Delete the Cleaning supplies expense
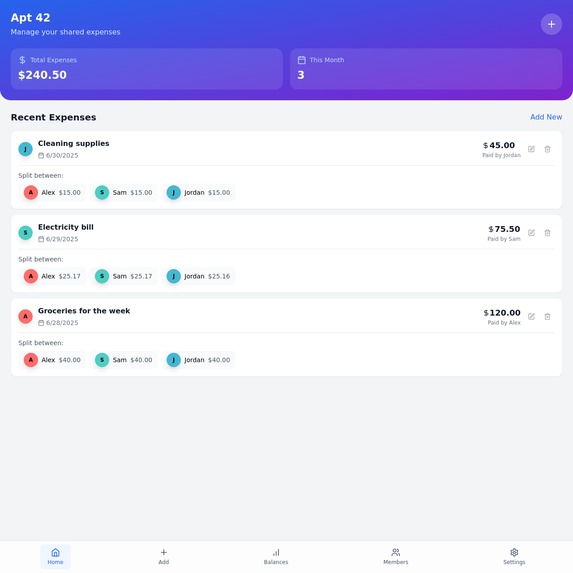Image resolution: width=573 pixels, height=573 pixels. (547, 149)
